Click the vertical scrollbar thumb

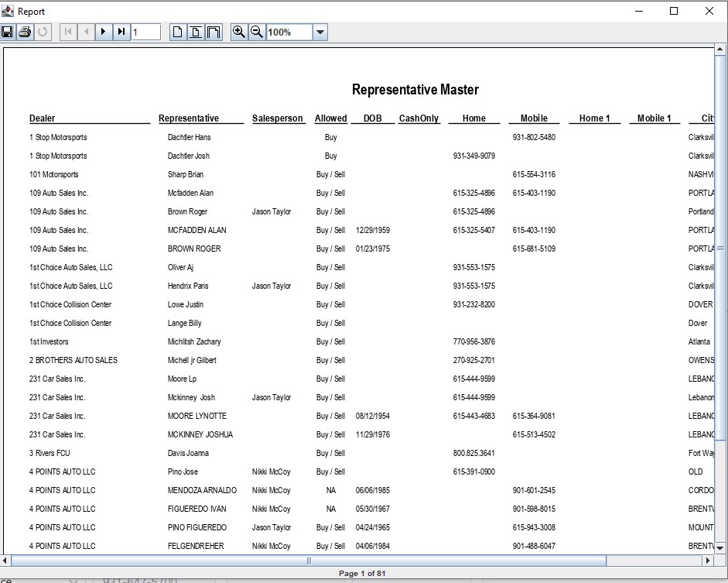coord(720,248)
